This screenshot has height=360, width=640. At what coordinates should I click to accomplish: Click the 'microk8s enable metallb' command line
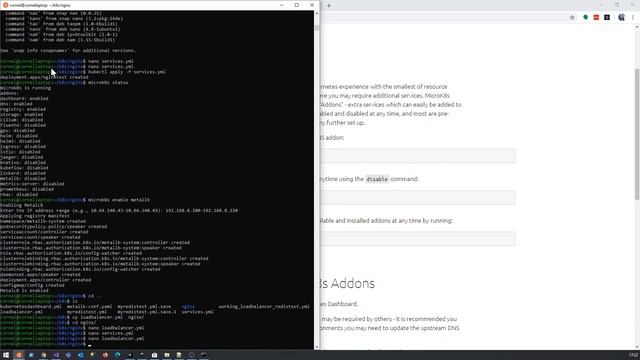119,200
